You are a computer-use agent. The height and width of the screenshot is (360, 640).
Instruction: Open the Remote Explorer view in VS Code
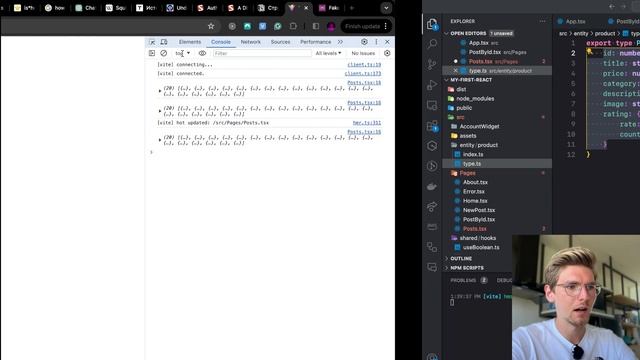(x=432, y=105)
